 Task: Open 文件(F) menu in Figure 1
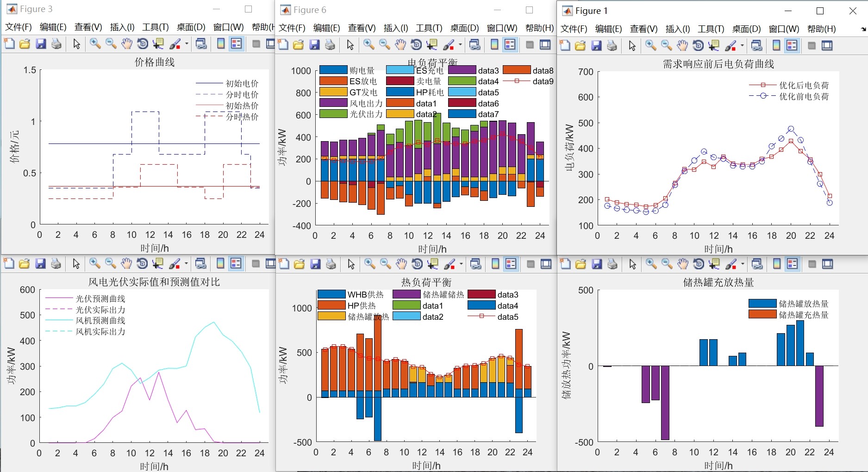tap(574, 29)
